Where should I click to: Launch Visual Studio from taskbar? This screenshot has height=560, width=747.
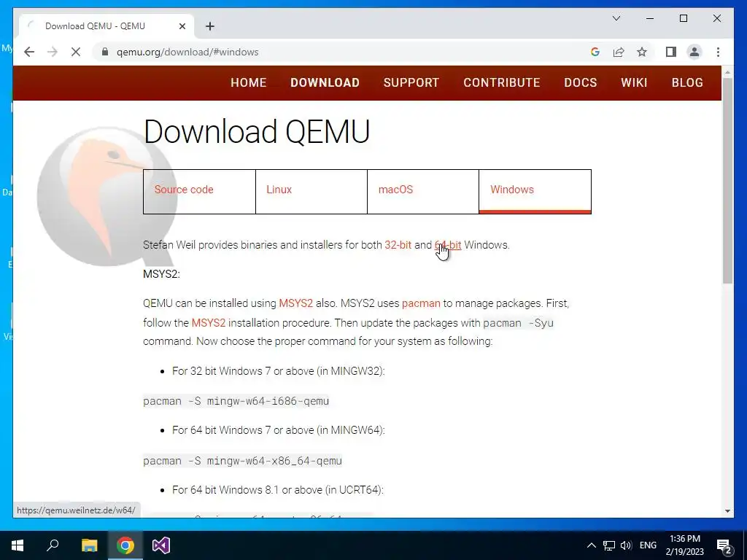(x=161, y=545)
